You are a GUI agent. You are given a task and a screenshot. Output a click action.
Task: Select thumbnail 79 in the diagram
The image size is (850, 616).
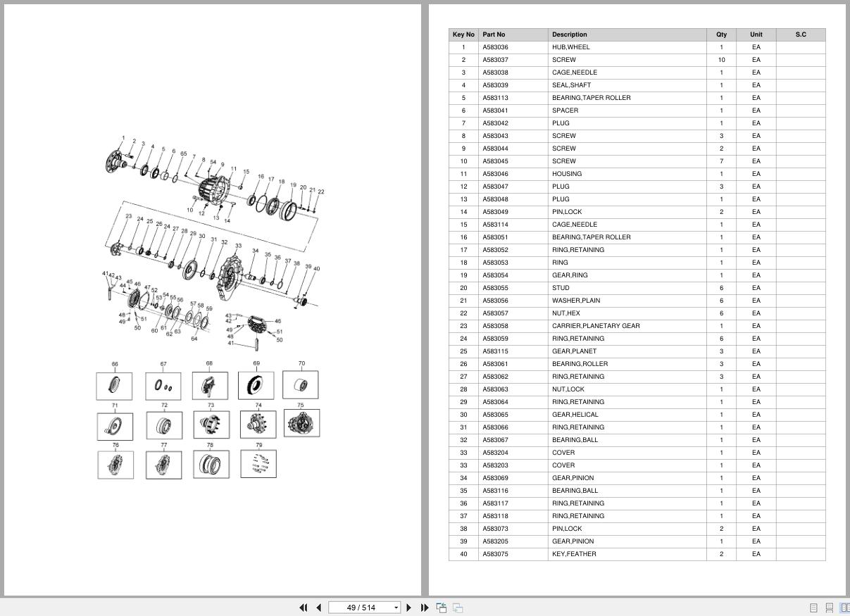click(258, 463)
